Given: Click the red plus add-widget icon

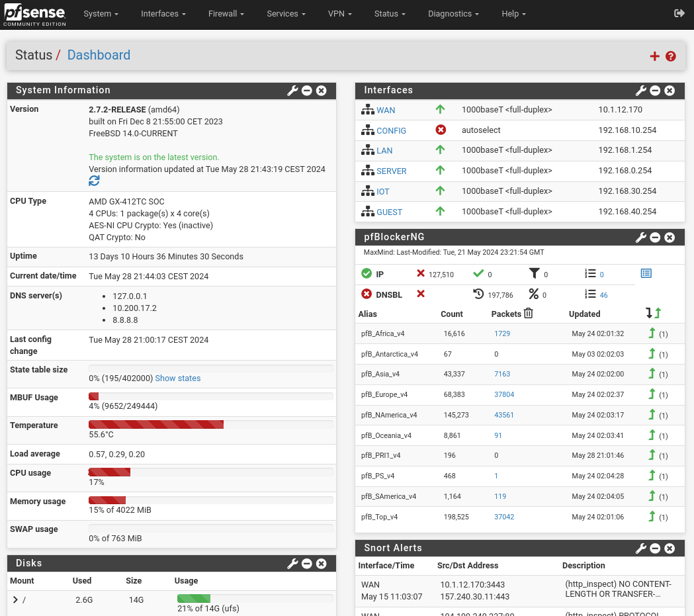Looking at the screenshot, I should click(654, 56).
